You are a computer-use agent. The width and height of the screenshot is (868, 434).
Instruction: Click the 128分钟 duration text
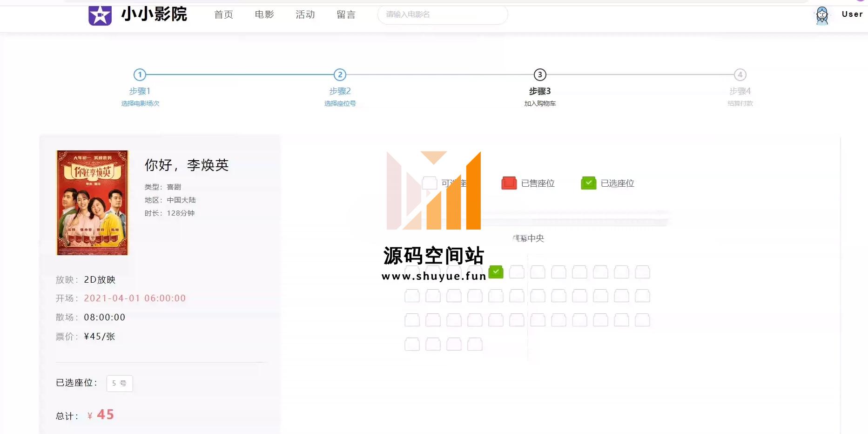181,213
